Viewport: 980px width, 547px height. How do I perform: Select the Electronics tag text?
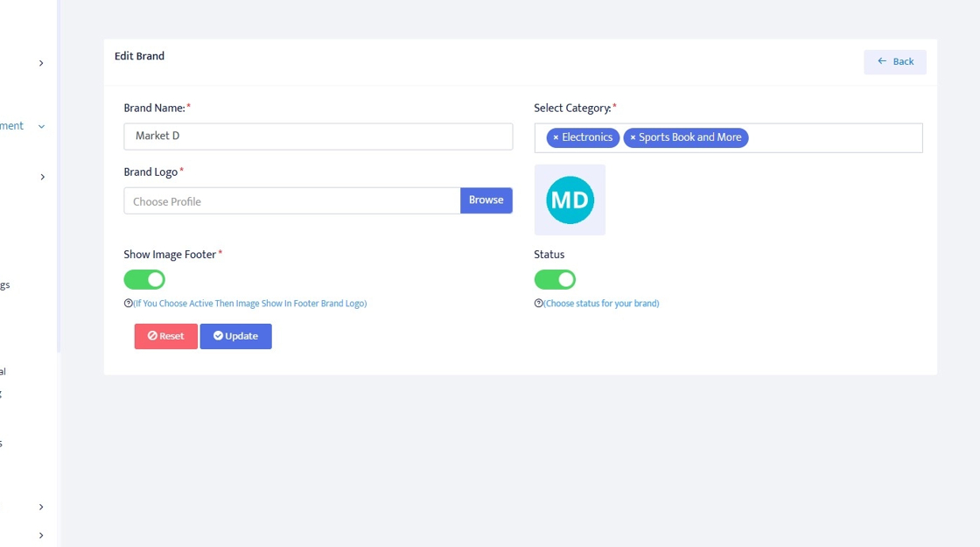tap(587, 137)
